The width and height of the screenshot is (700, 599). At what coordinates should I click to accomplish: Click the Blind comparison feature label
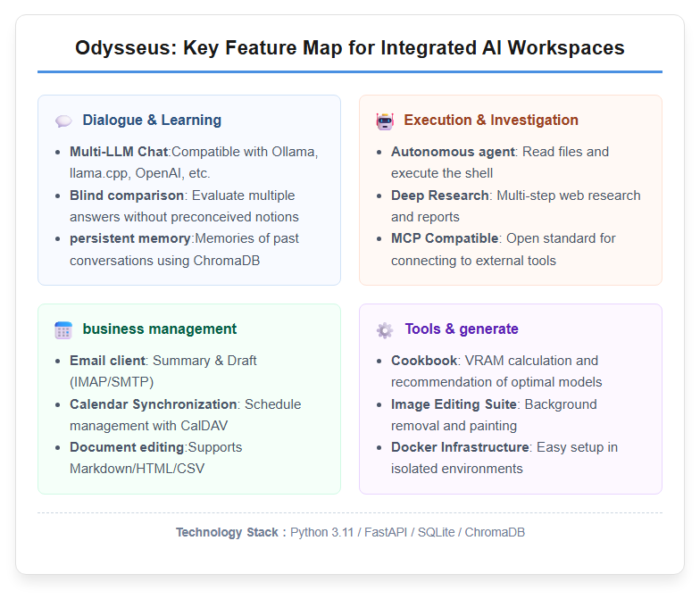click(x=127, y=196)
